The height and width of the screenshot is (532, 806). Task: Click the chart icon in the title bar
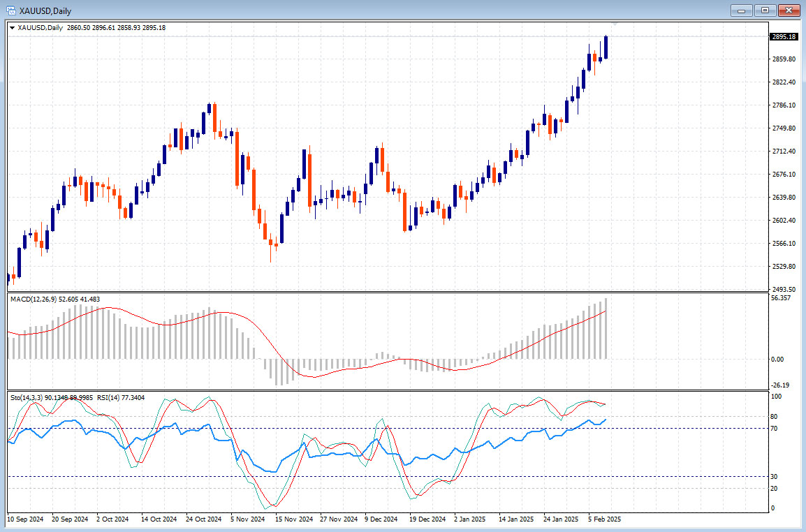[x=12, y=10]
